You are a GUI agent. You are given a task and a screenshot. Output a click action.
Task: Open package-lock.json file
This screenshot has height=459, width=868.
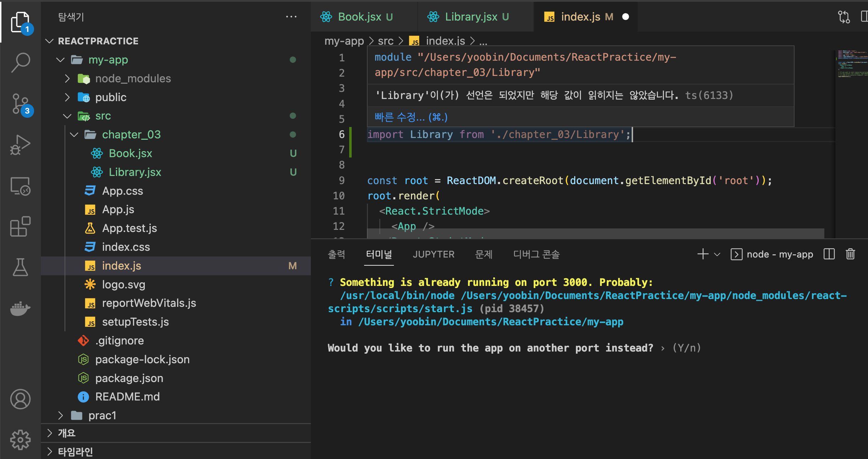[x=176, y=359]
